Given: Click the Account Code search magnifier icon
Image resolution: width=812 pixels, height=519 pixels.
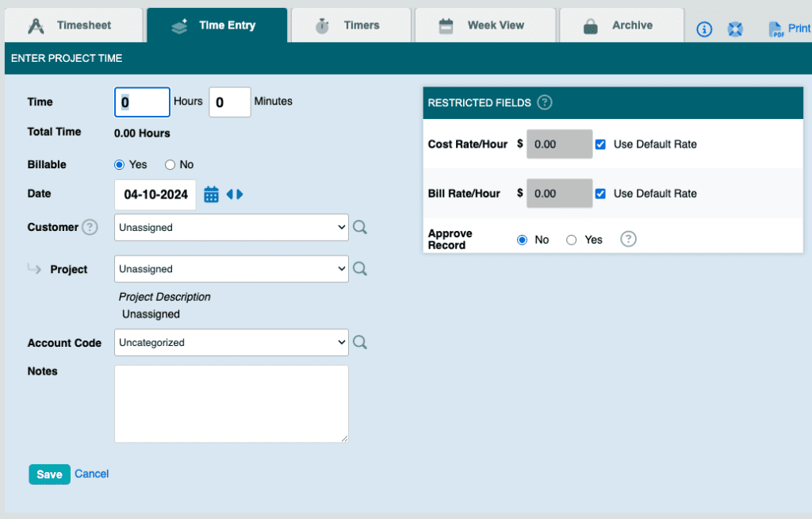Looking at the screenshot, I should (360, 343).
